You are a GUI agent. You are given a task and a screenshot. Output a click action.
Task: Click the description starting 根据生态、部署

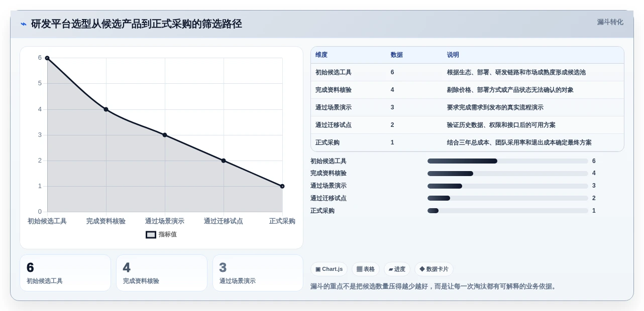point(516,72)
